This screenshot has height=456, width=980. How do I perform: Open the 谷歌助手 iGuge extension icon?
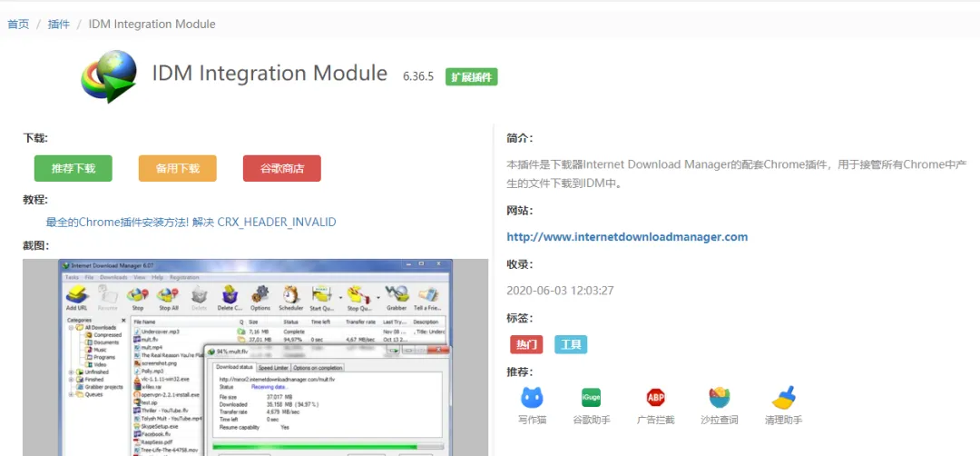coord(591,397)
